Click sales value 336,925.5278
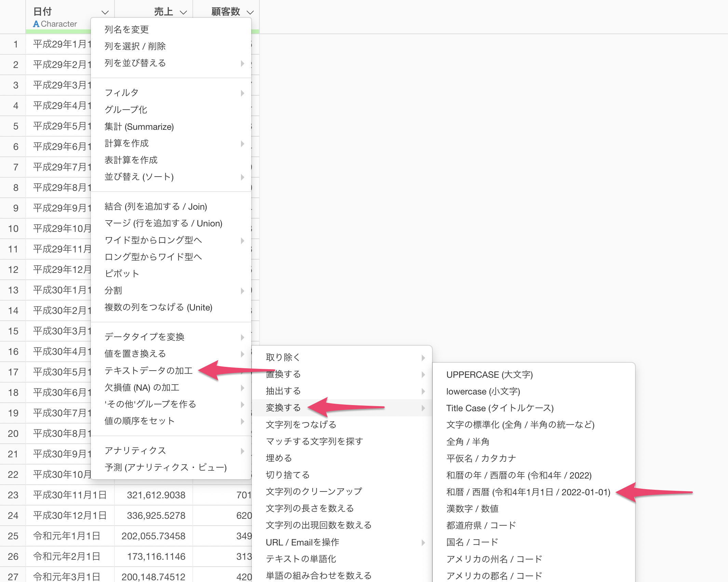Viewport: 728px width, 582px height. 156,515
